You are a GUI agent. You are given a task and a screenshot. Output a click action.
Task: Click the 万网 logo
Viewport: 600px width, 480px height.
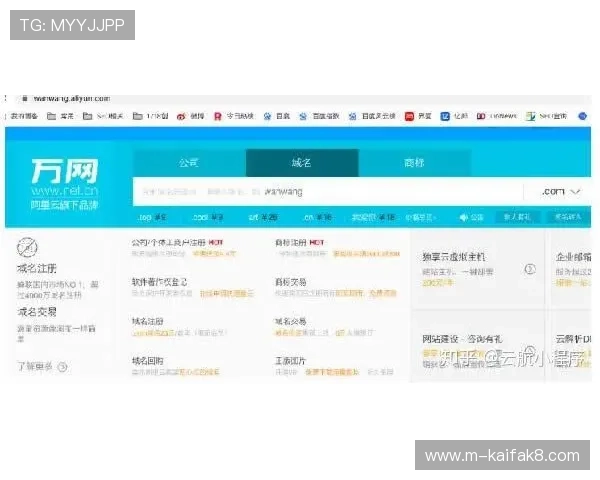tap(65, 171)
